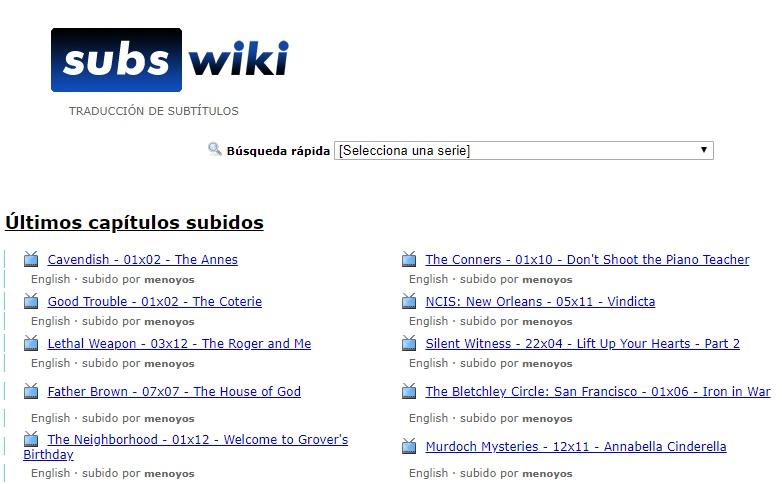Screen dimensions: 782x484
Task: Open The Neighborhood 01x12 episode link
Action: tap(197, 440)
